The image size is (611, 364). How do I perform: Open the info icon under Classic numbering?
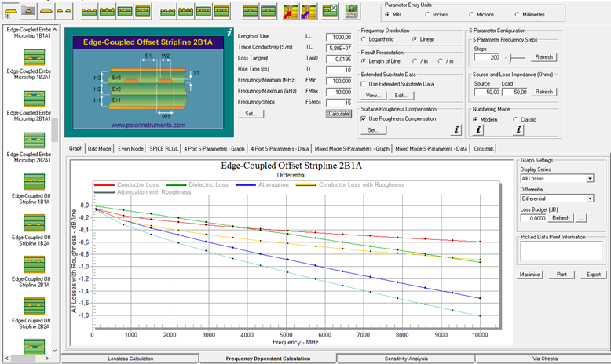(x=518, y=129)
